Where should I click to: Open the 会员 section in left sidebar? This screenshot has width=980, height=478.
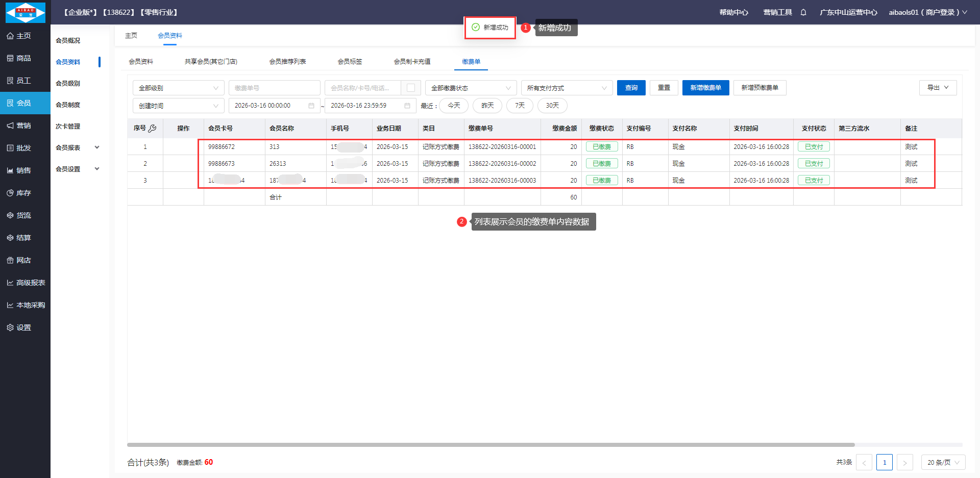[24, 103]
